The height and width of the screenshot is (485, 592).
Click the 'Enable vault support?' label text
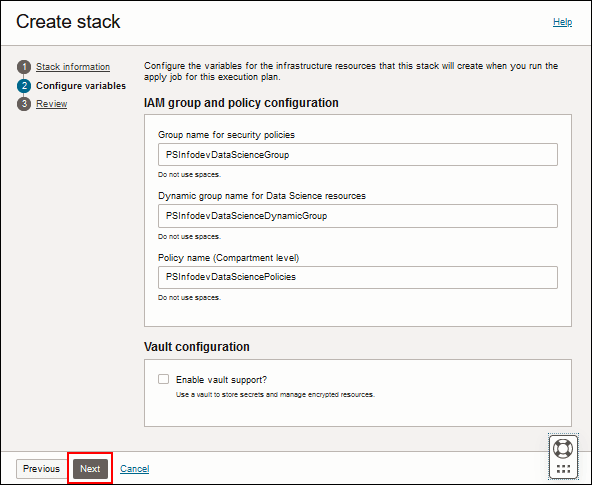click(x=221, y=380)
